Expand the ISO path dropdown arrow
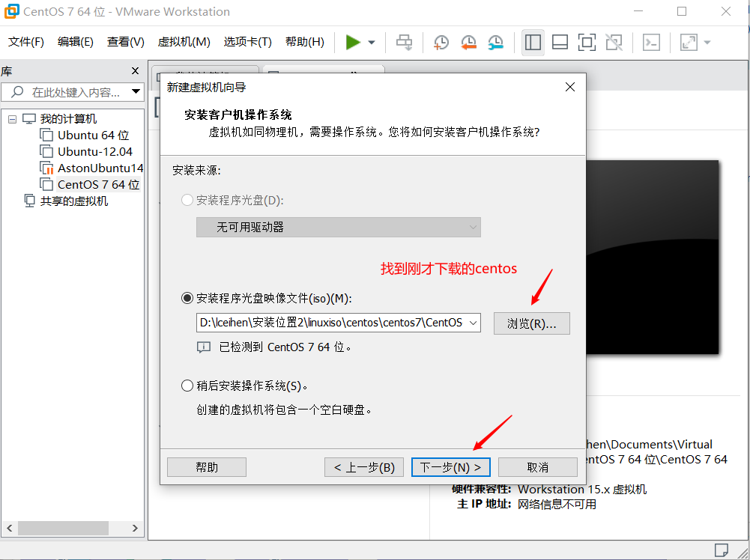Screen dimensions: 750x560 coord(473,323)
